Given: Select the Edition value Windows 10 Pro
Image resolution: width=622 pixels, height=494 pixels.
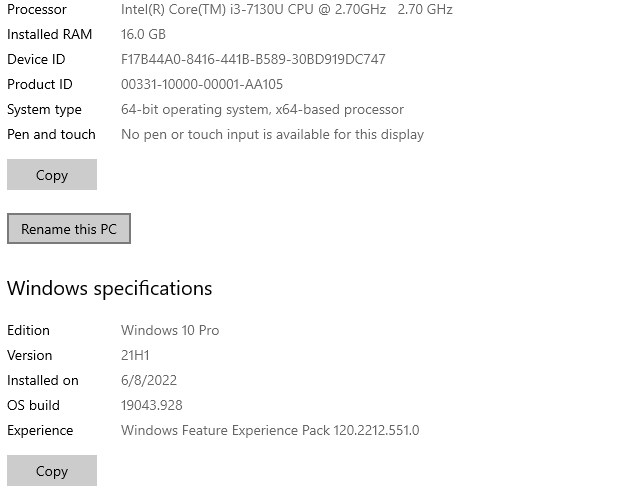Looking at the screenshot, I should click(x=170, y=330).
